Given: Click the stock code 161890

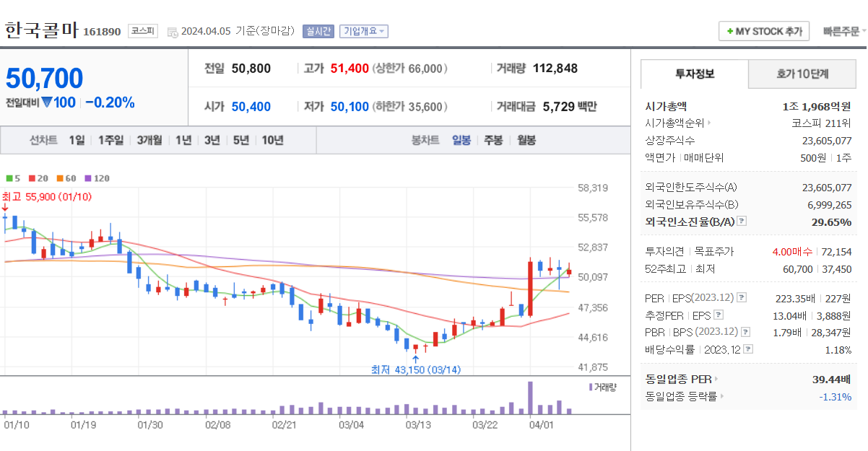Looking at the screenshot, I should (102, 32).
